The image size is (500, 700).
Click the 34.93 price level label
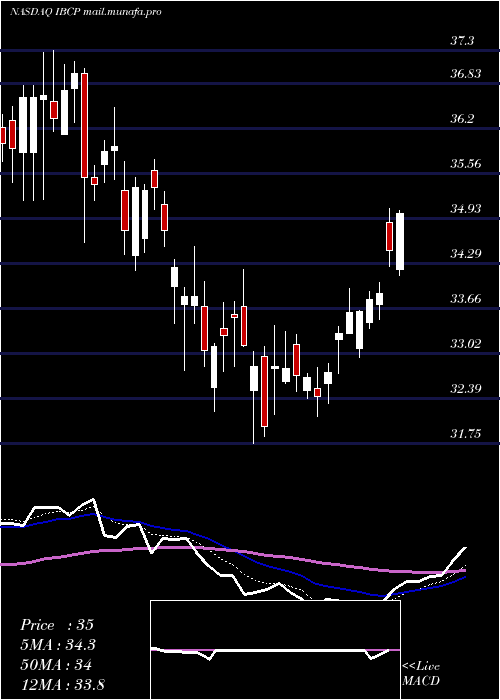(466, 208)
